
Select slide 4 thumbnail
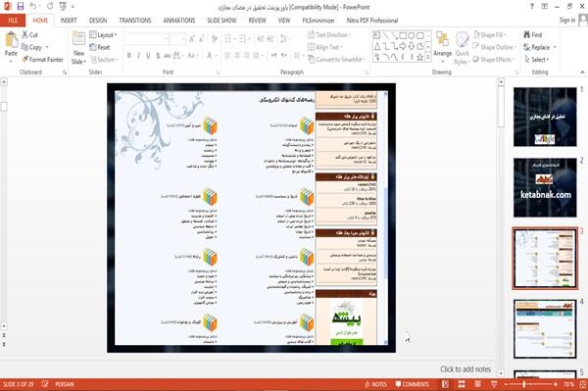545,328
